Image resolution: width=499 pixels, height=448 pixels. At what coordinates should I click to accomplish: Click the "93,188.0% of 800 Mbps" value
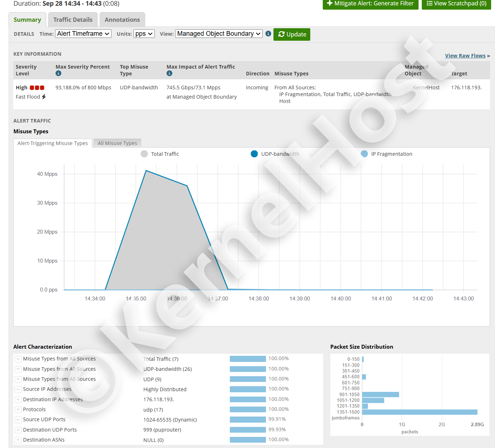pos(83,88)
